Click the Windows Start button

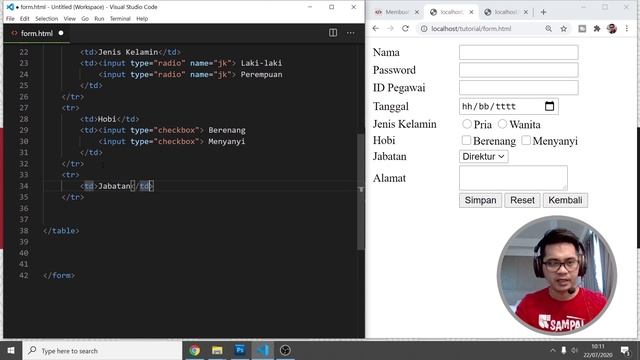click(11, 350)
